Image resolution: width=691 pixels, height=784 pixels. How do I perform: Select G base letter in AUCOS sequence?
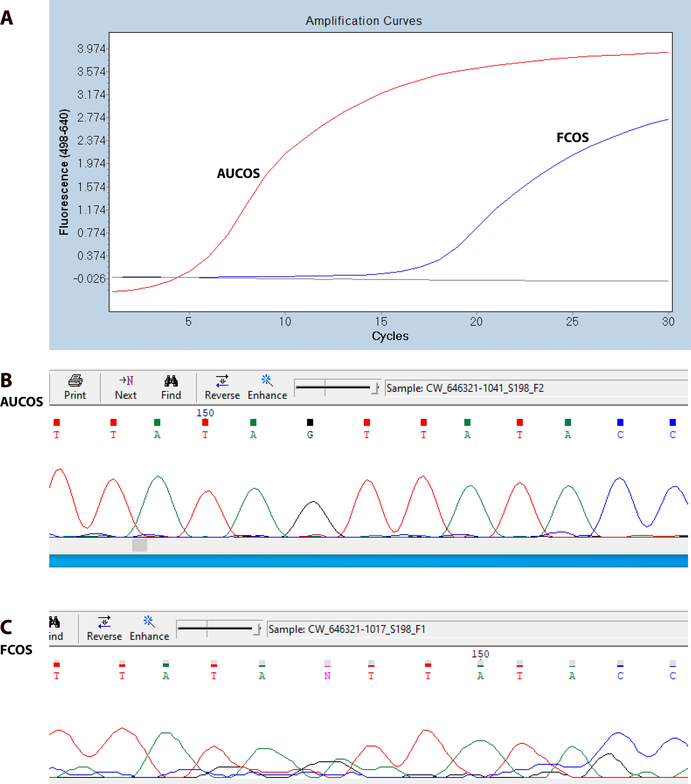(310, 434)
